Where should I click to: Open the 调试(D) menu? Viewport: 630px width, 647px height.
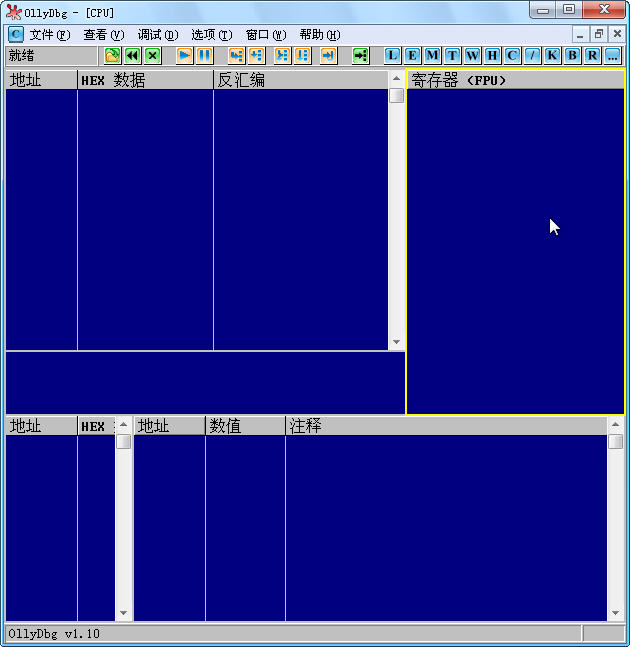[x=158, y=35]
